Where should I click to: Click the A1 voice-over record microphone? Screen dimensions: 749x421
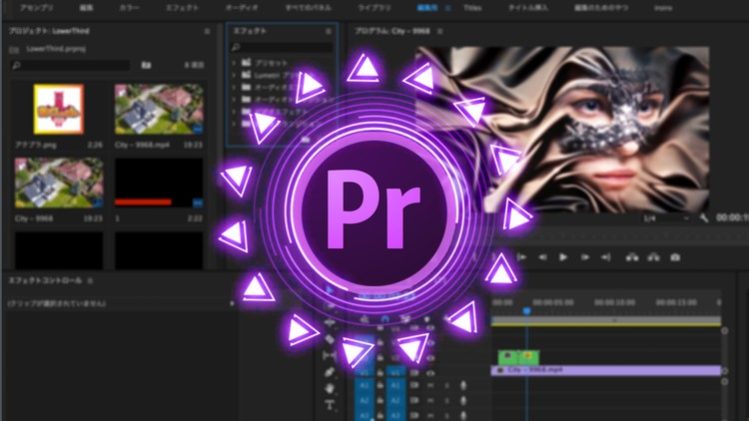[463, 385]
